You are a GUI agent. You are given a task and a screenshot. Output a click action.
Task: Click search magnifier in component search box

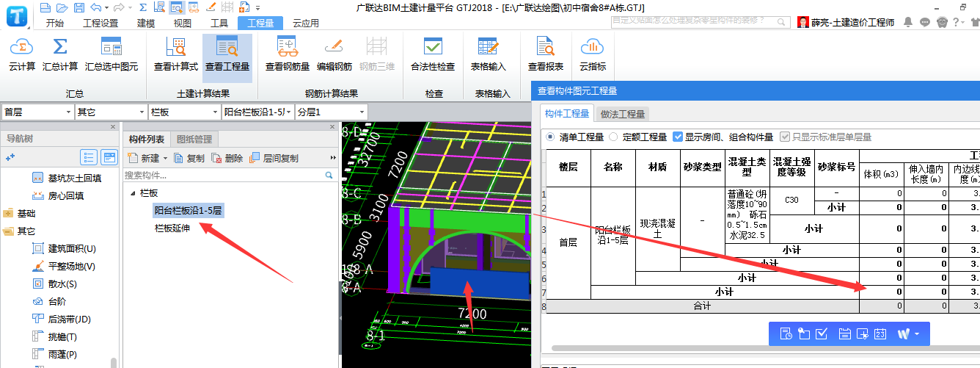(329, 176)
